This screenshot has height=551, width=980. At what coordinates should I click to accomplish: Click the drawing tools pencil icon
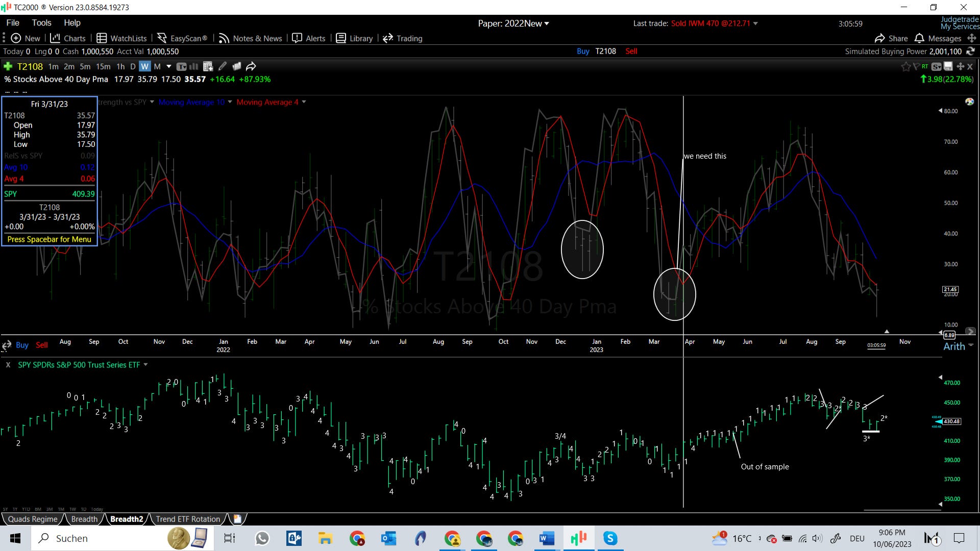coord(223,66)
